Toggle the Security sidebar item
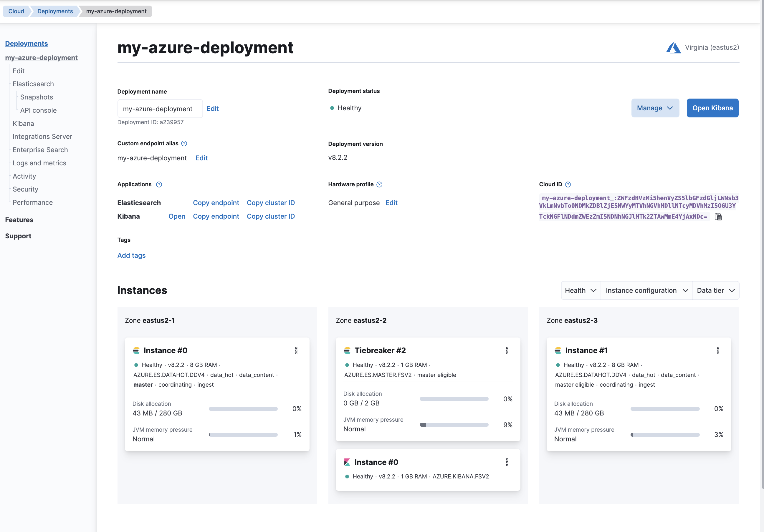764x532 pixels. [26, 189]
